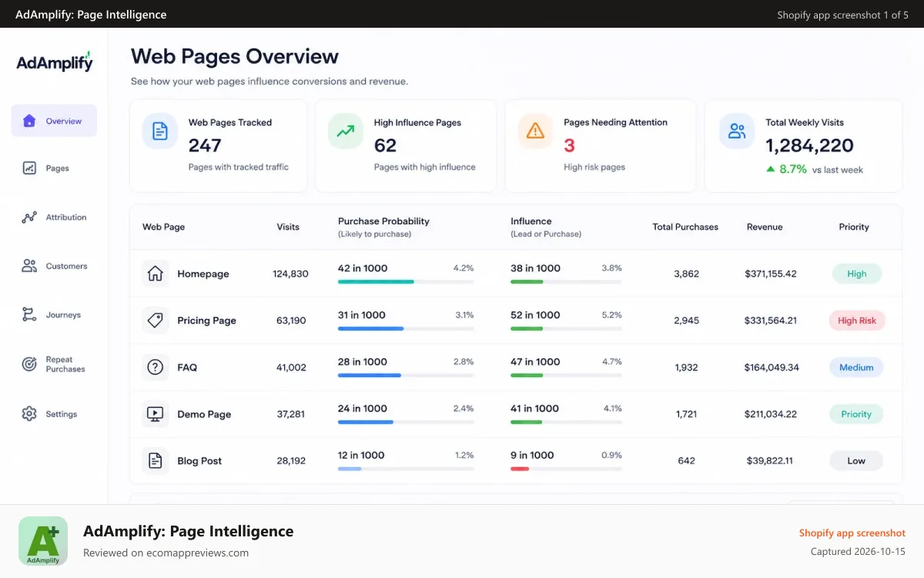924x578 pixels.
Task: Click the Journeys path icon in sidebar
Action: point(29,314)
